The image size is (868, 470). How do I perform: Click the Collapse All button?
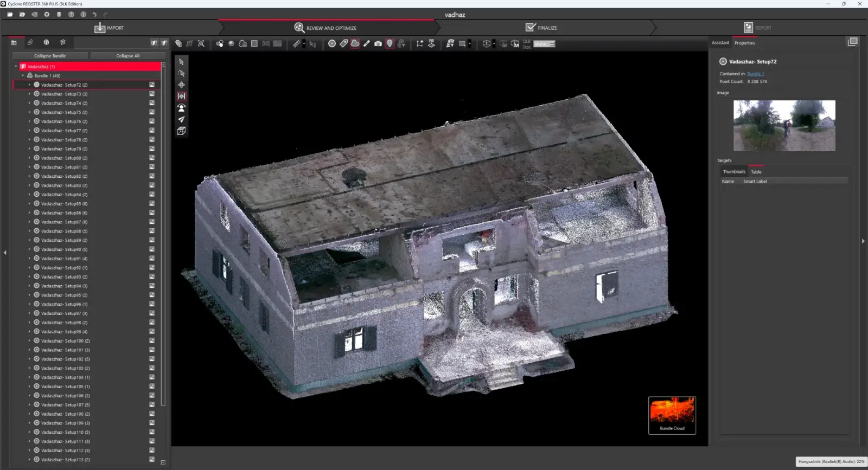click(127, 56)
